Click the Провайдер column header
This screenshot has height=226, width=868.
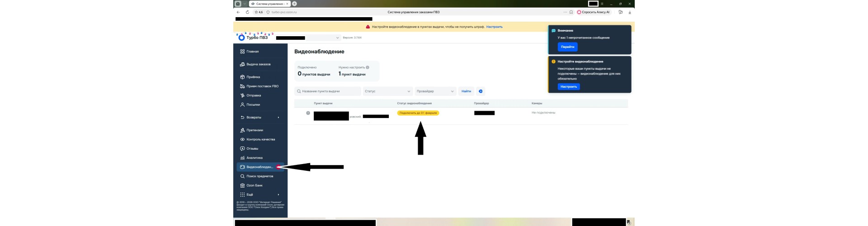click(481, 104)
